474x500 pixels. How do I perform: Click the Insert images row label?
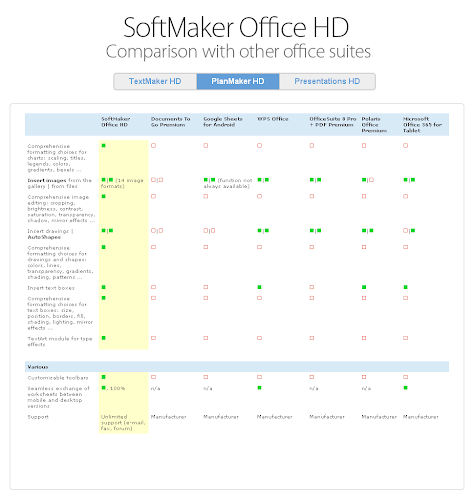point(59,183)
